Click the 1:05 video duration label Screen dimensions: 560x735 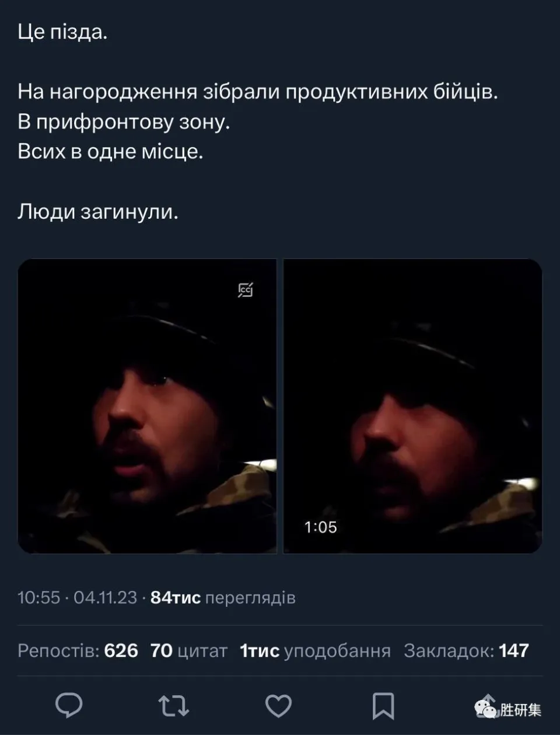(x=320, y=527)
